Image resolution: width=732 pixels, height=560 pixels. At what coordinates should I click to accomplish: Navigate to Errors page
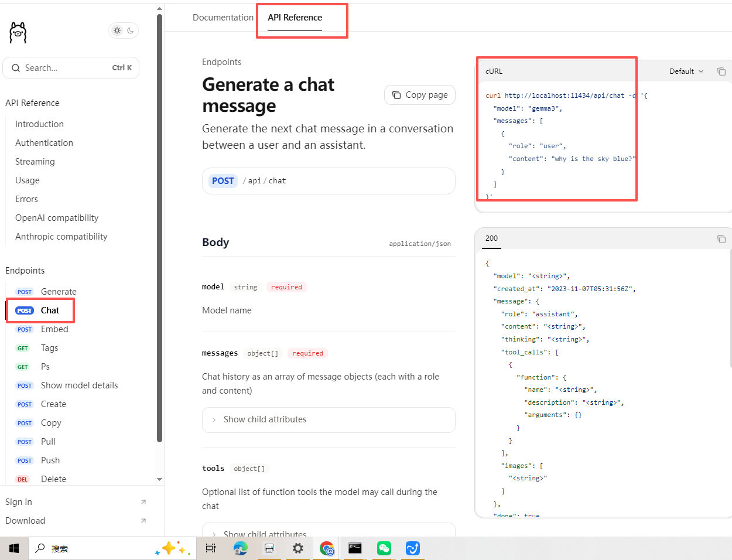click(26, 199)
